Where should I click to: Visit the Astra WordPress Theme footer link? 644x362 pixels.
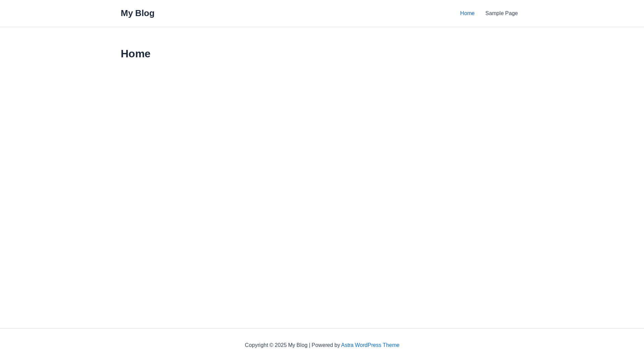click(370, 345)
